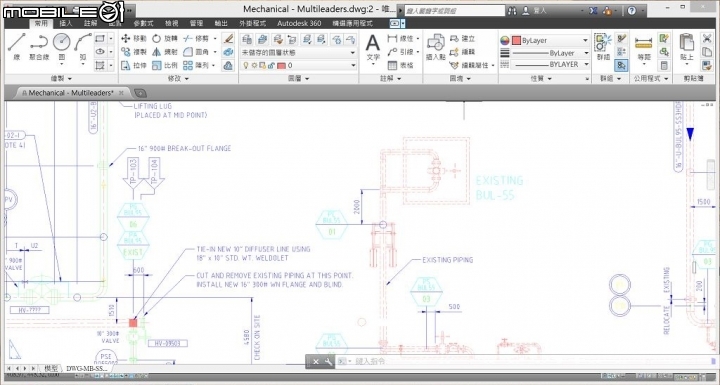Image resolution: width=720 pixels, height=385 pixels.
Task: Select the Arc (弧) tool
Action: [83, 46]
